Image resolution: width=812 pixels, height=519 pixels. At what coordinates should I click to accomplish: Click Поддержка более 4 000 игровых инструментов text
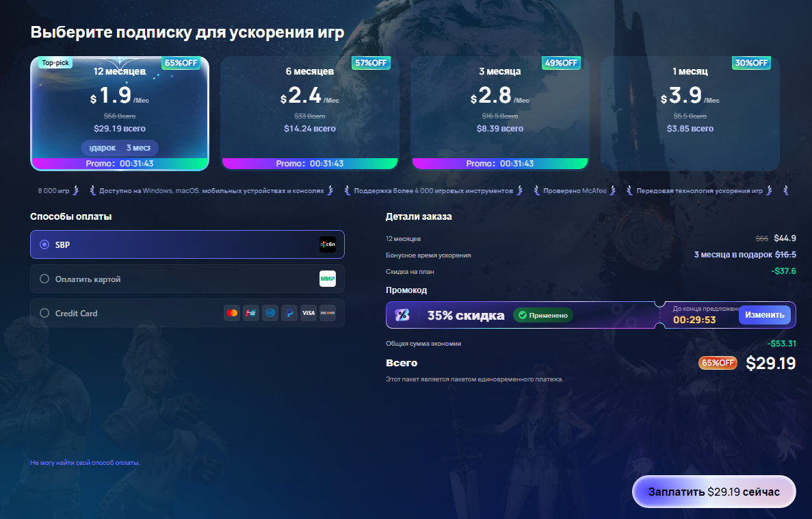pyautogui.click(x=434, y=191)
